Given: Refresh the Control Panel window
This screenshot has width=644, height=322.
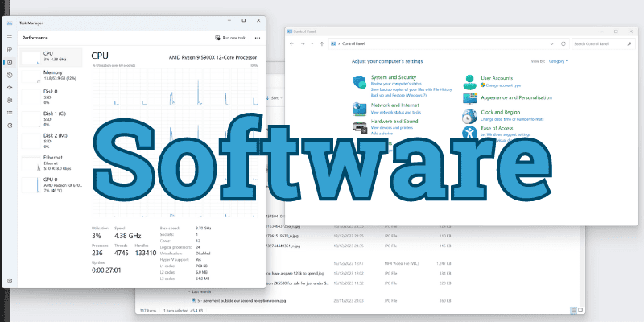Looking at the screenshot, I should tap(563, 43).
